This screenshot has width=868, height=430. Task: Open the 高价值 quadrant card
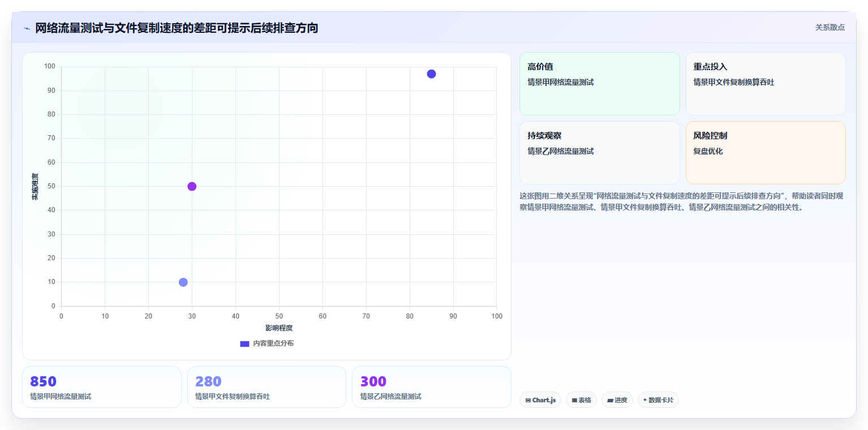(x=599, y=84)
